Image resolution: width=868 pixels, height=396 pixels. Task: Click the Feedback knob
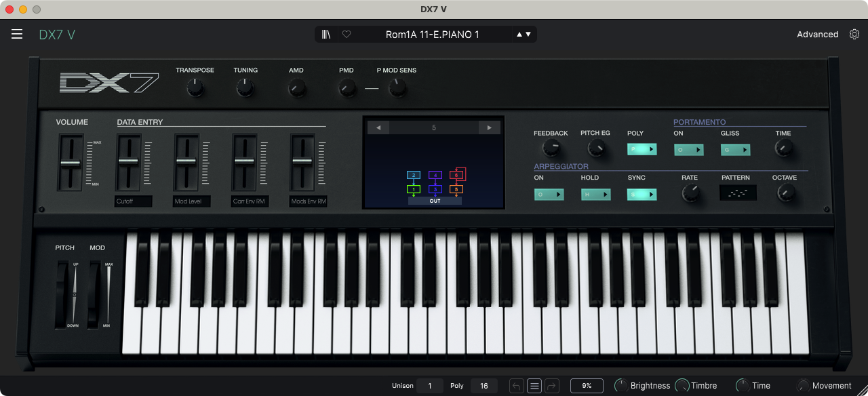tap(551, 148)
